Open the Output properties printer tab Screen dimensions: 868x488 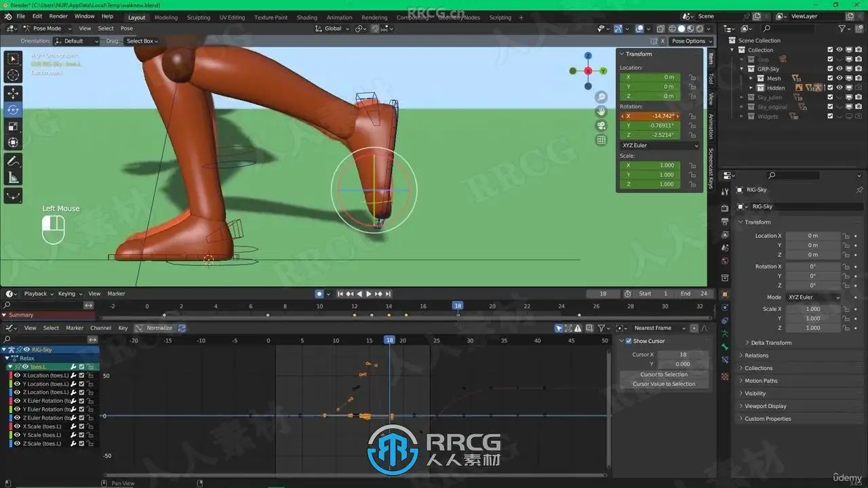[x=725, y=221]
